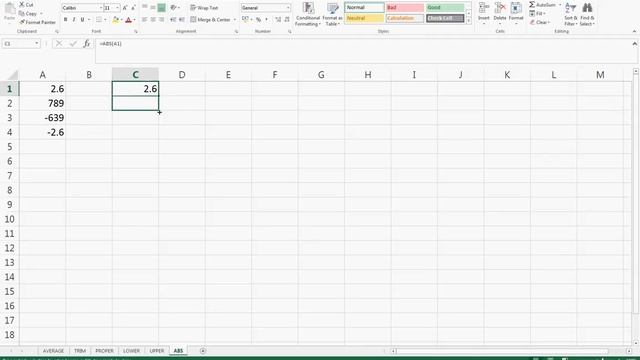Apply the Normal cell style

pyautogui.click(x=364, y=7)
